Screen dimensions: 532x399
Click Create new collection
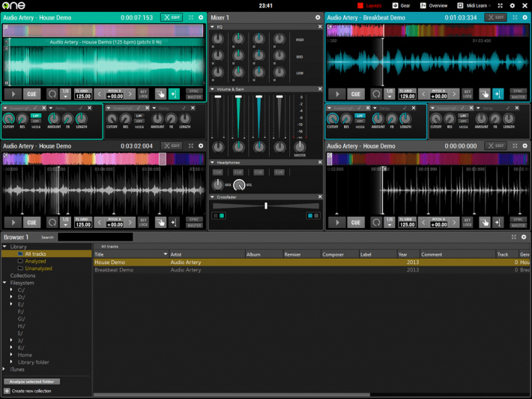(31, 391)
